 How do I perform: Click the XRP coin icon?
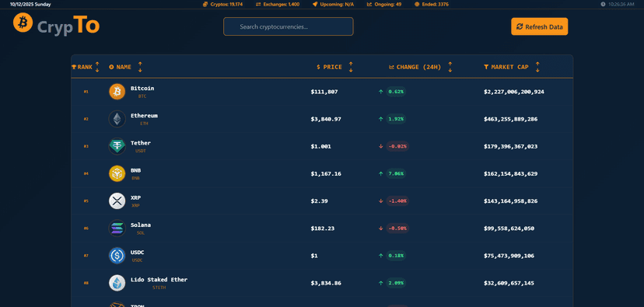tap(117, 201)
